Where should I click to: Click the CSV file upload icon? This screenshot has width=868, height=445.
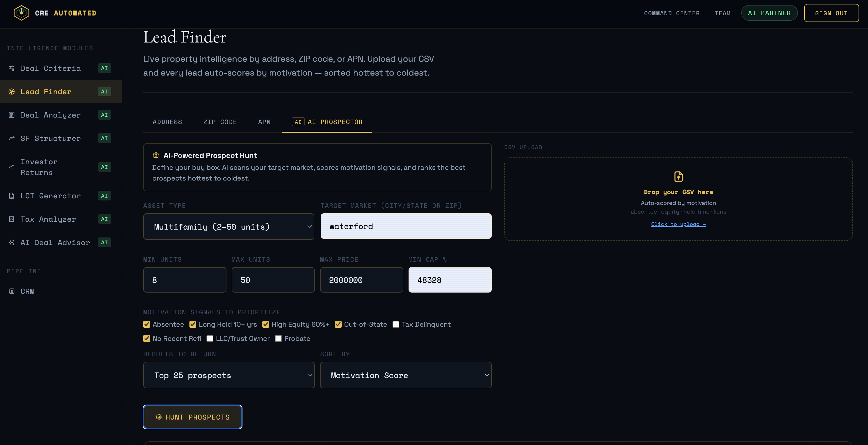coord(678,177)
